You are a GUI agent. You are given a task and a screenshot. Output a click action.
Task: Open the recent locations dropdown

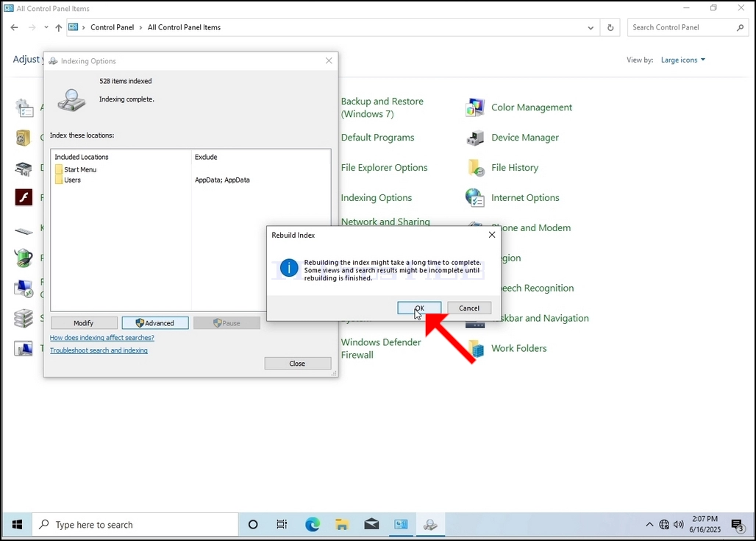coord(46,27)
